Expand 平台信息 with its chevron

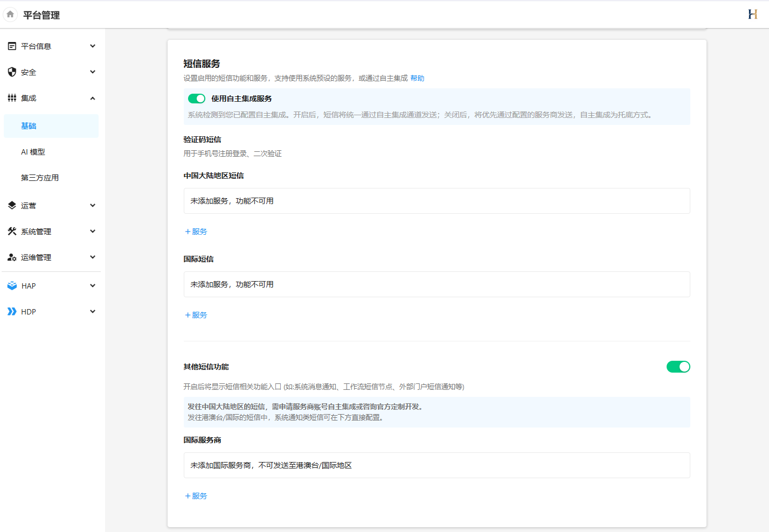click(x=93, y=46)
